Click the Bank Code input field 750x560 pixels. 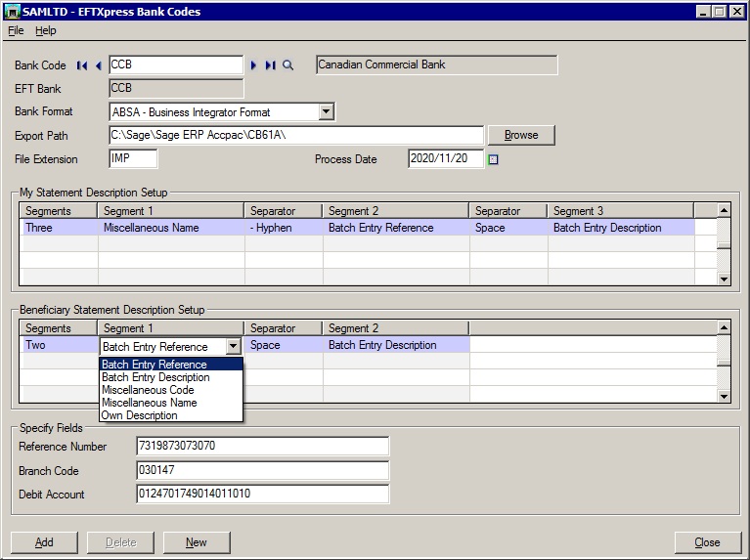176,65
